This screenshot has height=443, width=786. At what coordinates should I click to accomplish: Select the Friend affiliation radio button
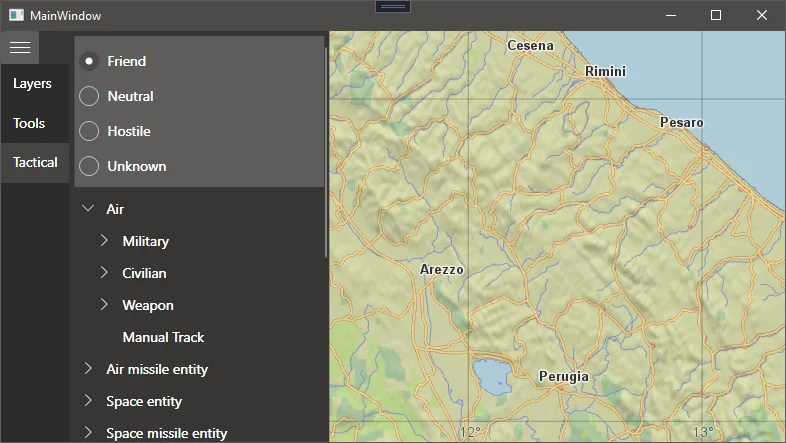(89, 61)
